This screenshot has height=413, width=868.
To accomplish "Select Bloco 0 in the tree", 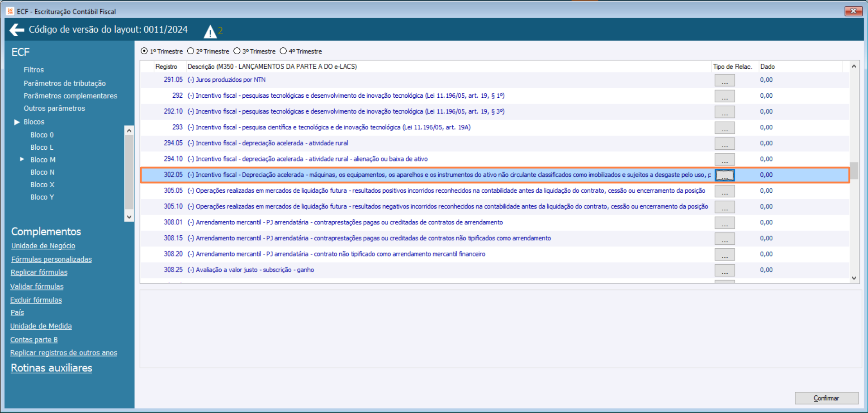I will (42, 135).
